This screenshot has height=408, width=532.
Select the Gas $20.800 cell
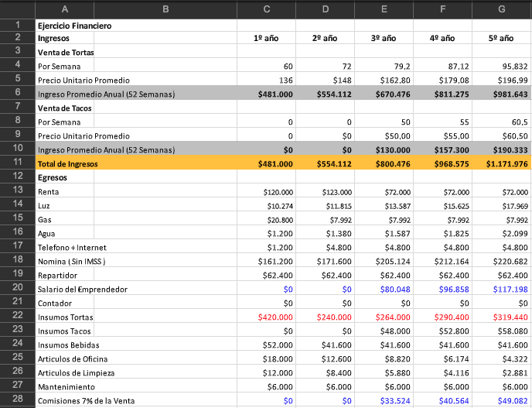(266, 219)
